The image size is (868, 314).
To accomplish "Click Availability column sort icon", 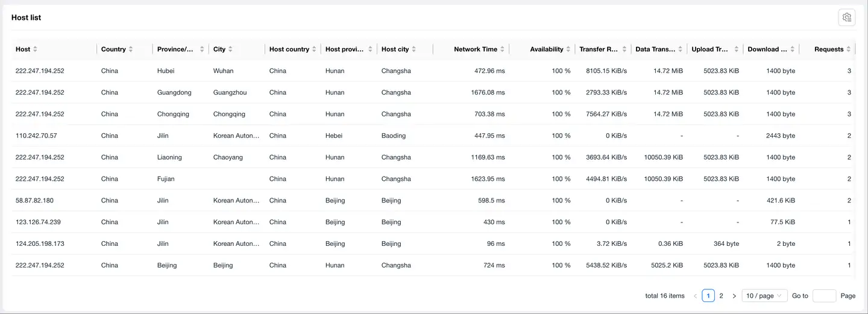I will (568, 49).
